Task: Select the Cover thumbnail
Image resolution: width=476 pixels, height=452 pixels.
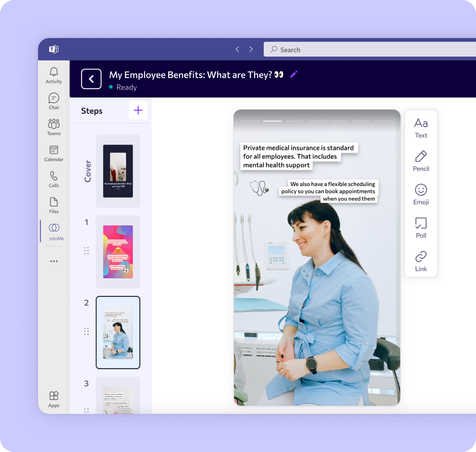Action: (118, 171)
